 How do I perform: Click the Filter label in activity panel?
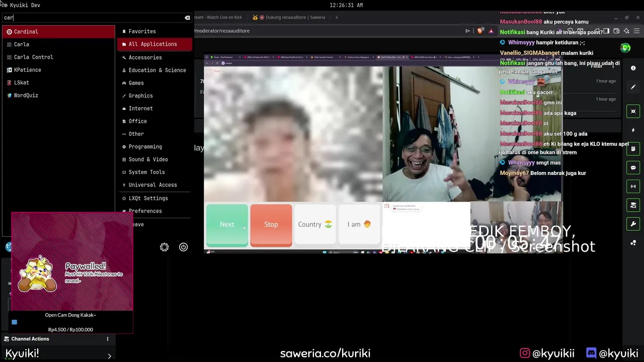coord(596,66)
